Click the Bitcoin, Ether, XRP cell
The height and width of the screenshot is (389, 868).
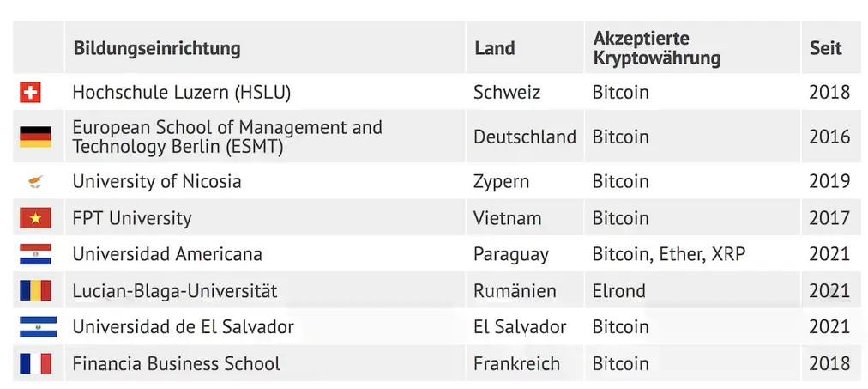pos(669,254)
